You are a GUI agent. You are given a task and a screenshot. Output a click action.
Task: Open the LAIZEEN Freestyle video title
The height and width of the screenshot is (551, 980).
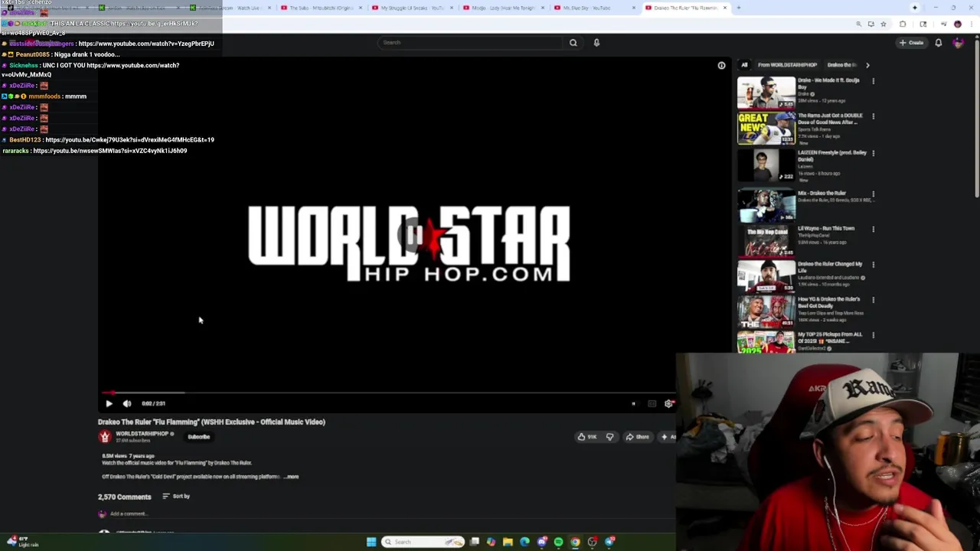pos(832,155)
